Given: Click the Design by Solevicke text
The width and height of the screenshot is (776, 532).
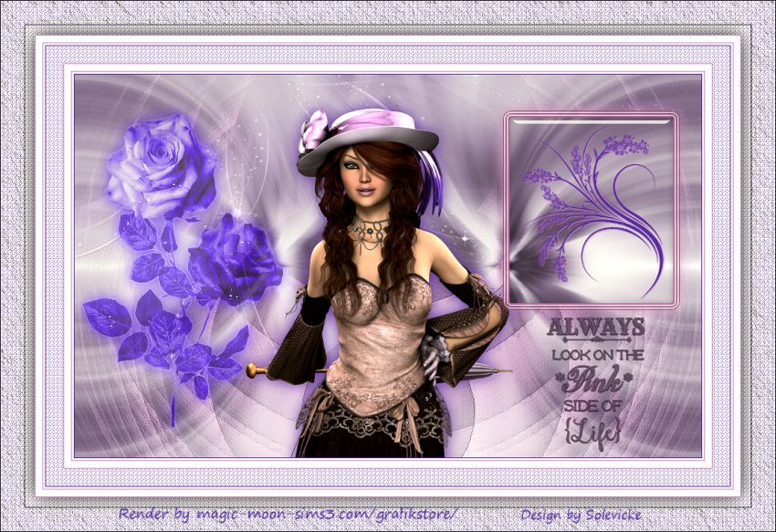Looking at the screenshot, I should click(580, 515).
